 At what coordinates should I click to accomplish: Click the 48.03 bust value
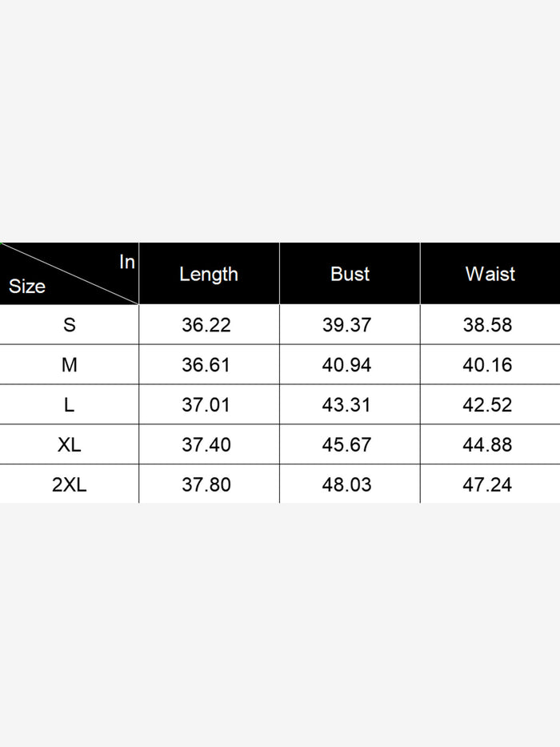(x=346, y=484)
